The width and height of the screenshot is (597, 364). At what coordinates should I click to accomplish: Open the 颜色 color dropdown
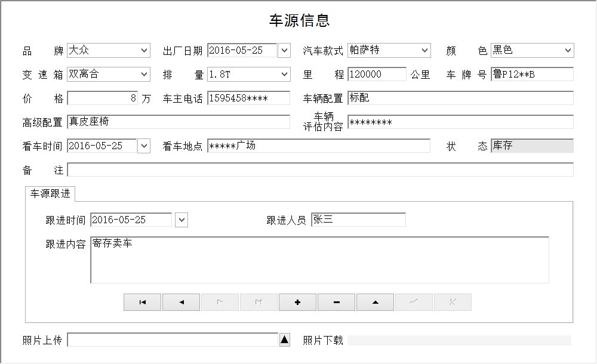click(568, 50)
